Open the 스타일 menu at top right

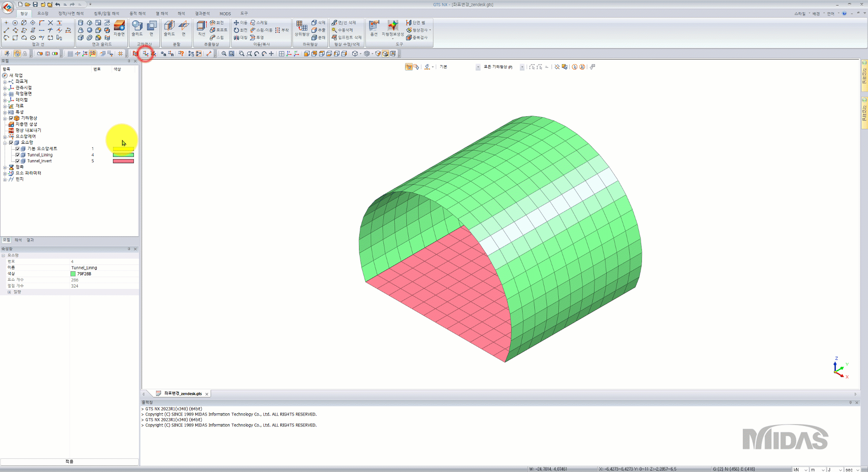[x=802, y=14]
